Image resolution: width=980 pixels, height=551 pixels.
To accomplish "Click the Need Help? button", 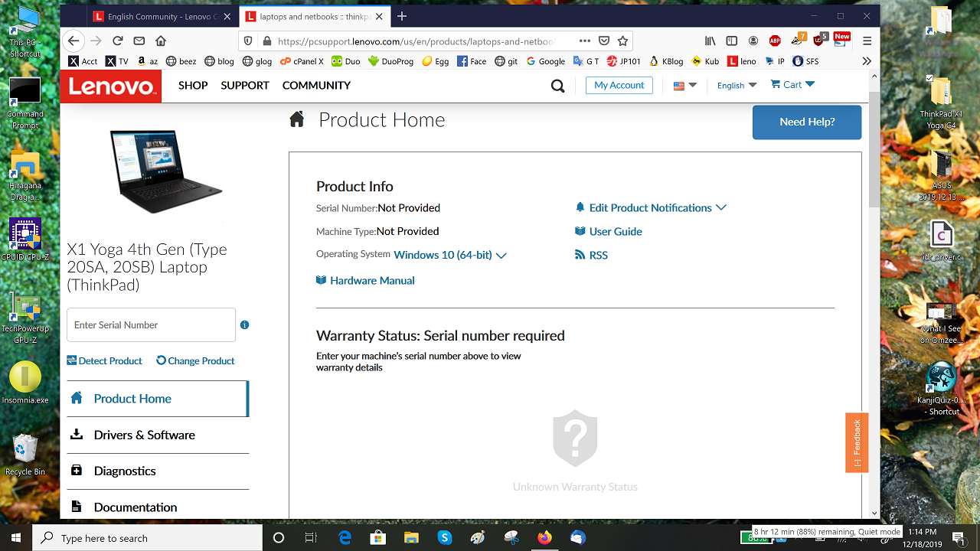I will click(807, 122).
